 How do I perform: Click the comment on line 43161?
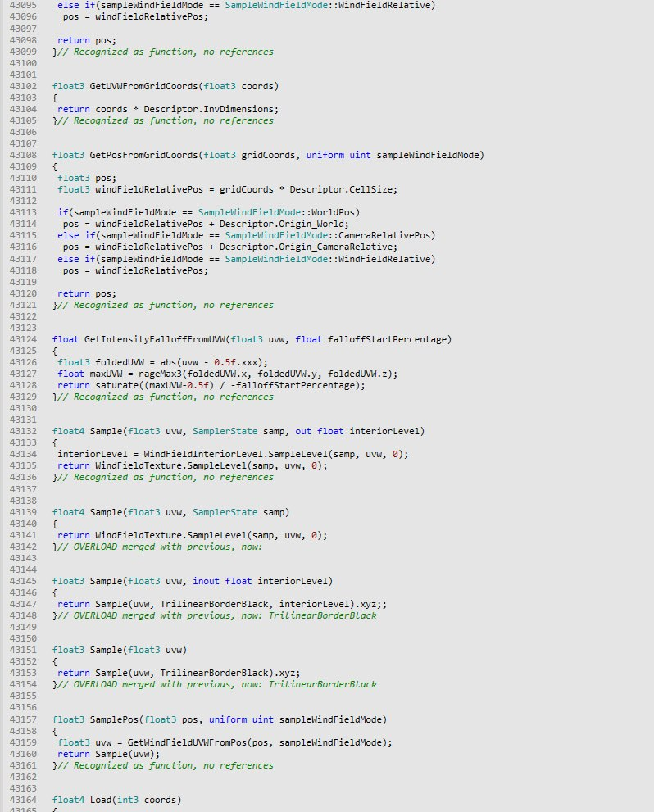[166, 765]
